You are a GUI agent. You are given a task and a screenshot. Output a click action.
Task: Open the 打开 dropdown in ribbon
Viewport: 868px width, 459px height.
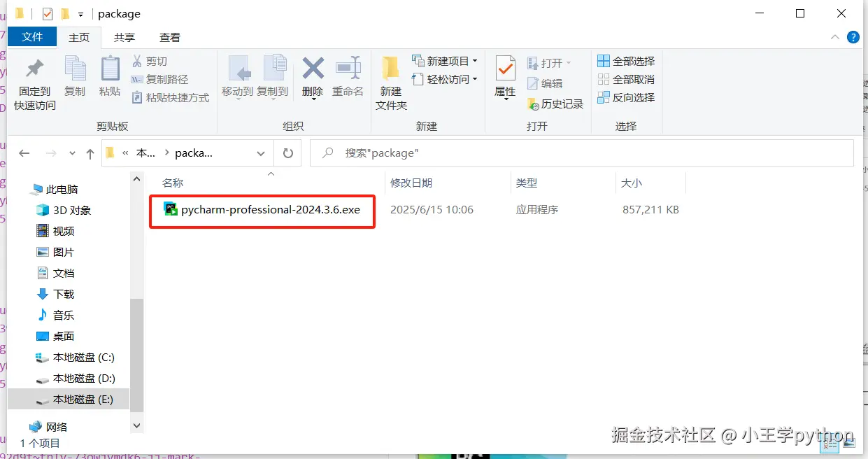click(x=549, y=63)
